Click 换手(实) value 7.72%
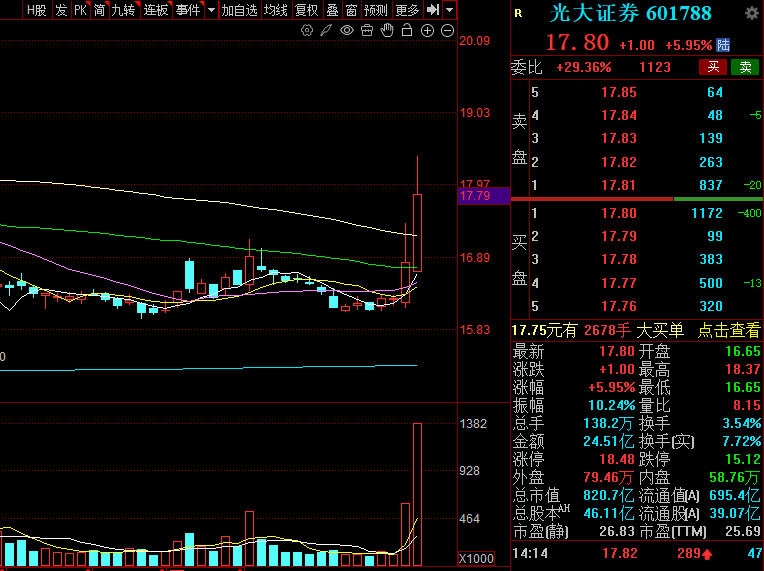Image resolution: width=764 pixels, height=571 pixels. point(742,441)
